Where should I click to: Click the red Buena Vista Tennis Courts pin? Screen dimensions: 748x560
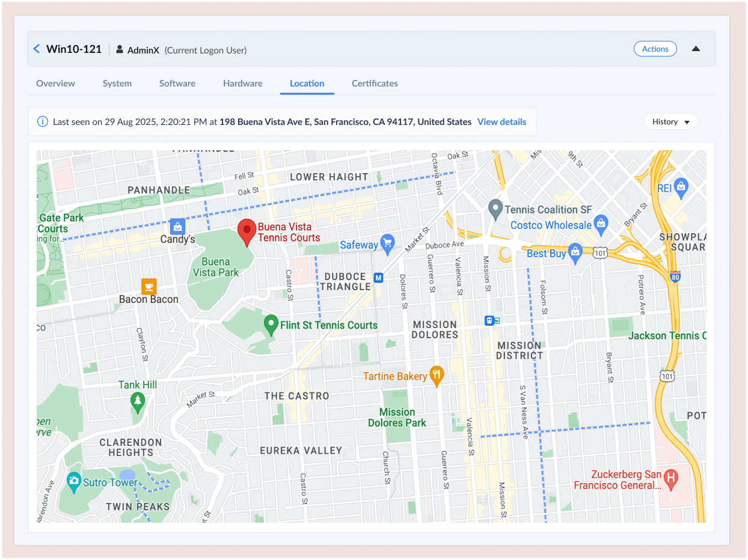pos(247,233)
